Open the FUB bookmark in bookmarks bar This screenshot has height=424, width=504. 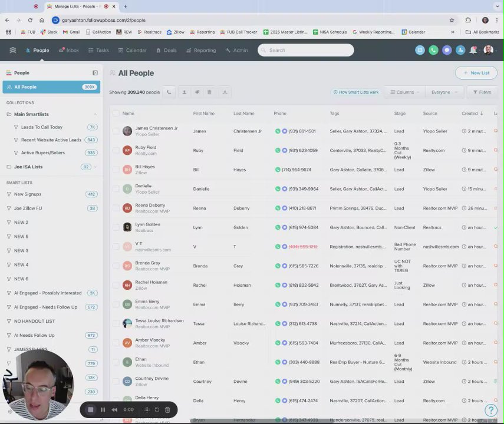(28, 32)
